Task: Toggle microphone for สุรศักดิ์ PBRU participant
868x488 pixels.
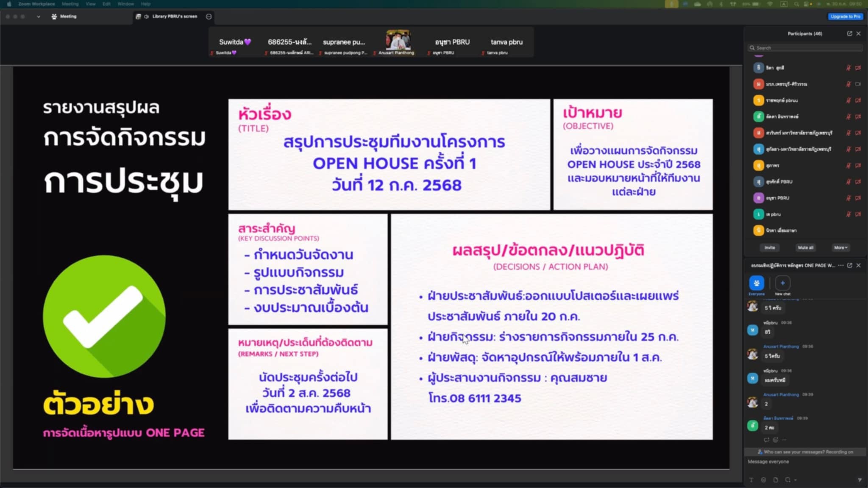Action: [x=849, y=182]
